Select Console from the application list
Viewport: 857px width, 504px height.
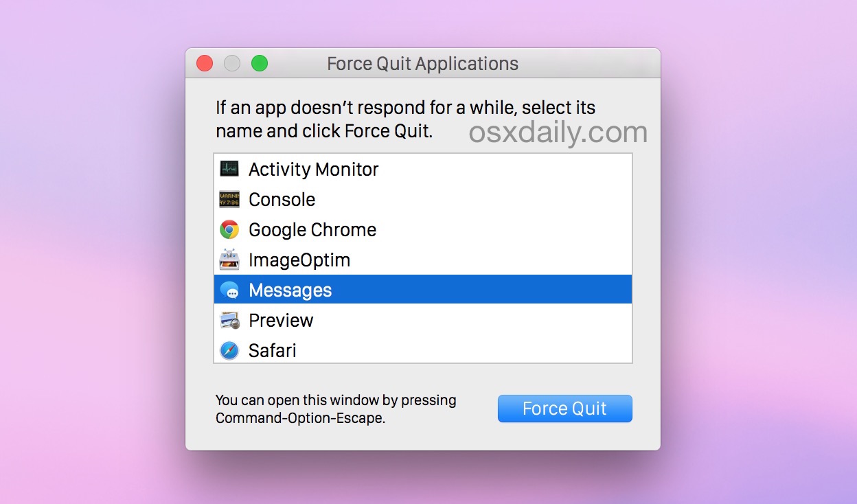coord(282,199)
